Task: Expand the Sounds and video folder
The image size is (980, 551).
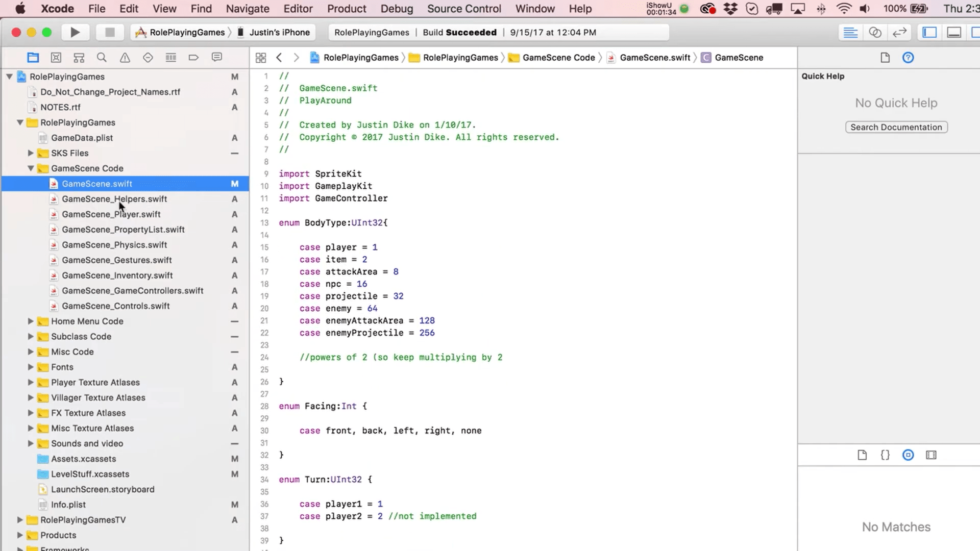Action: (31, 444)
